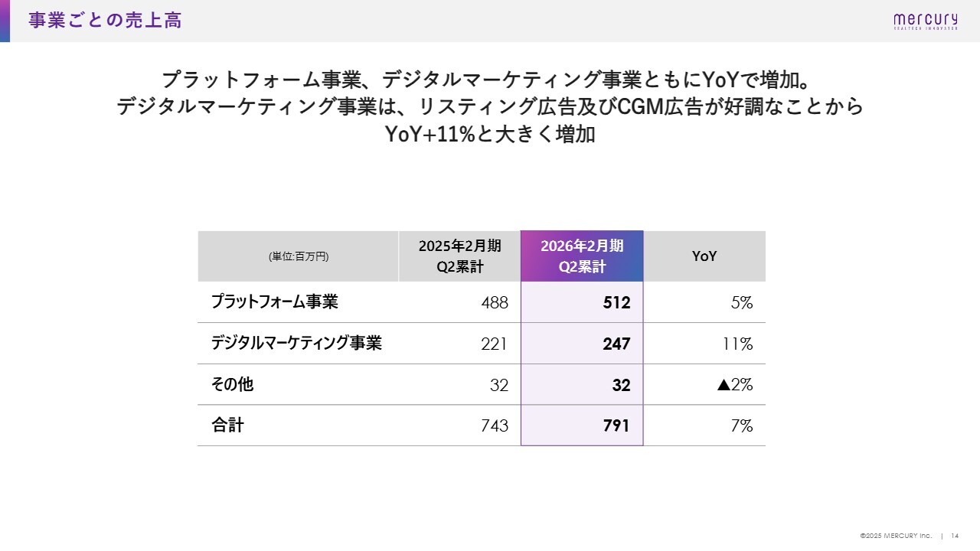
Task: Click the その他 row label
Action: (232, 385)
